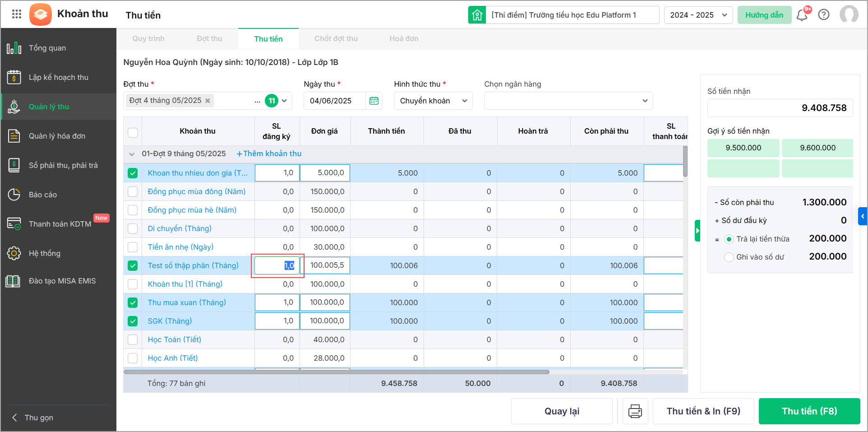Open the school year 2024 - 2025 dropdown
This screenshot has height=432, width=868.
(x=698, y=15)
